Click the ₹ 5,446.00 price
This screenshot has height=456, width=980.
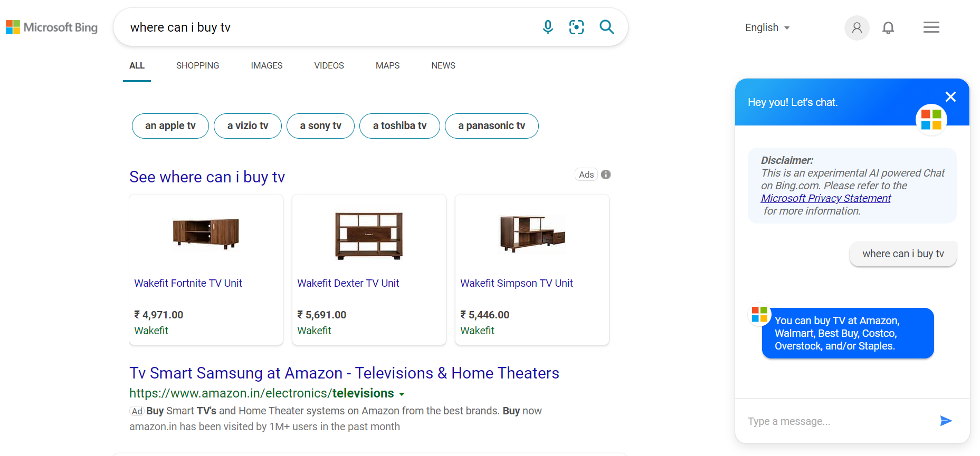pyautogui.click(x=484, y=315)
